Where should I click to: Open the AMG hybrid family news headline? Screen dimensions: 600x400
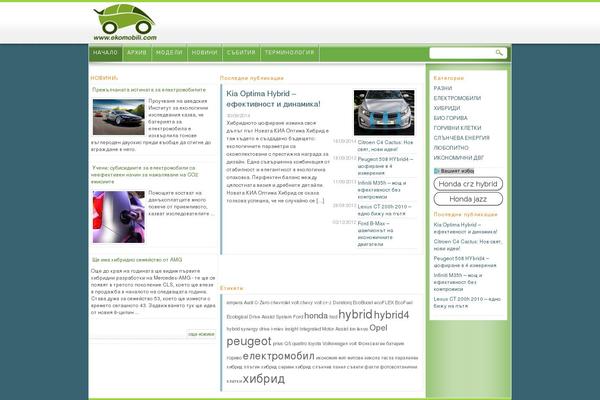pos(137,260)
